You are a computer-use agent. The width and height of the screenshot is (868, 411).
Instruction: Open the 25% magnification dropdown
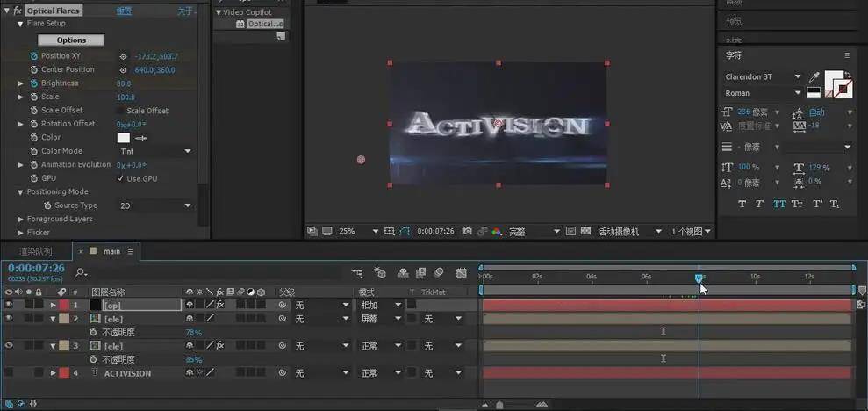coord(359,231)
